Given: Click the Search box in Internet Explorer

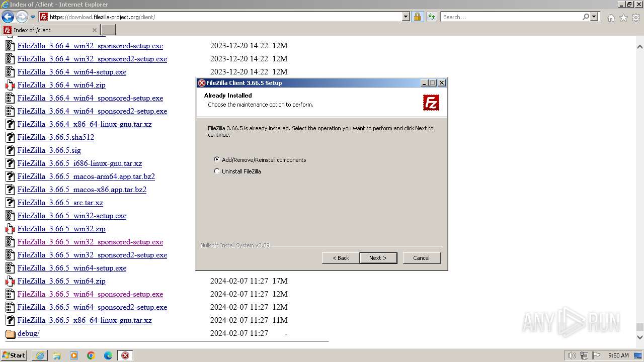Looking at the screenshot, I should pyautogui.click(x=511, y=17).
